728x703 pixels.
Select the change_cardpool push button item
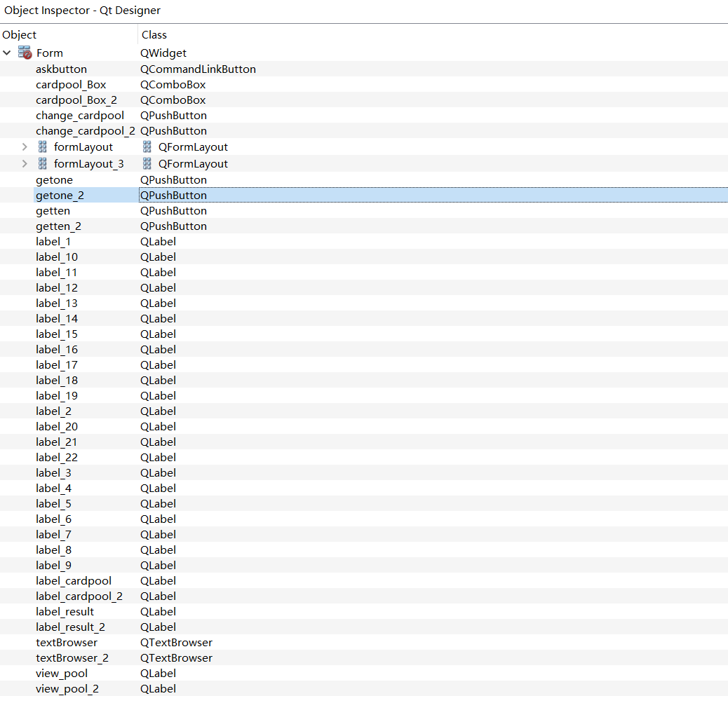(79, 116)
